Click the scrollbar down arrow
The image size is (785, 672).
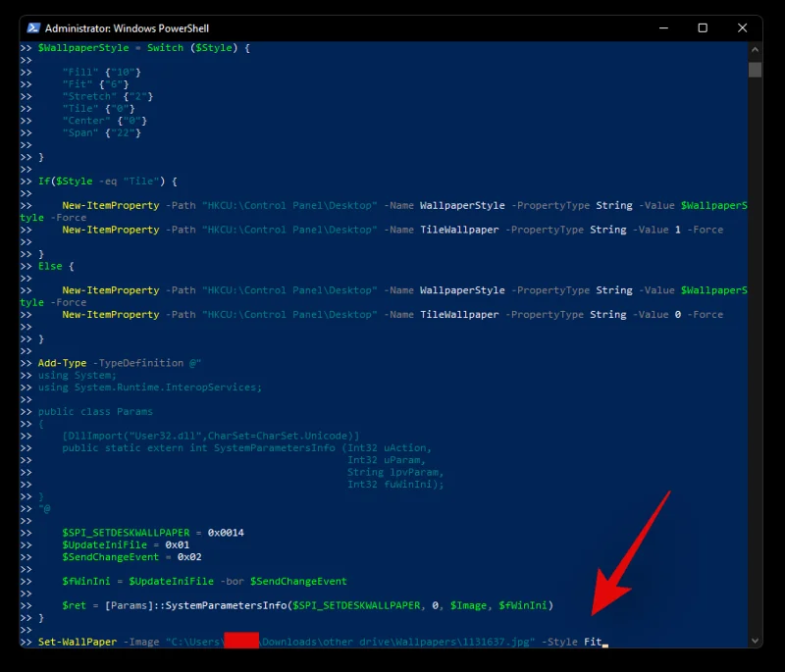pyautogui.click(x=755, y=641)
